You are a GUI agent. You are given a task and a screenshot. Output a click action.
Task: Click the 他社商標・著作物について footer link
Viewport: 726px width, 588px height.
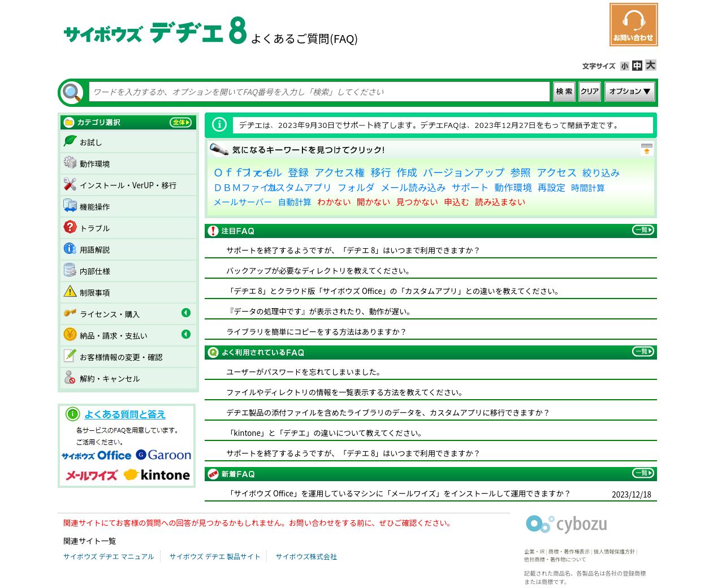pyautogui.click(x=555, y=560)
